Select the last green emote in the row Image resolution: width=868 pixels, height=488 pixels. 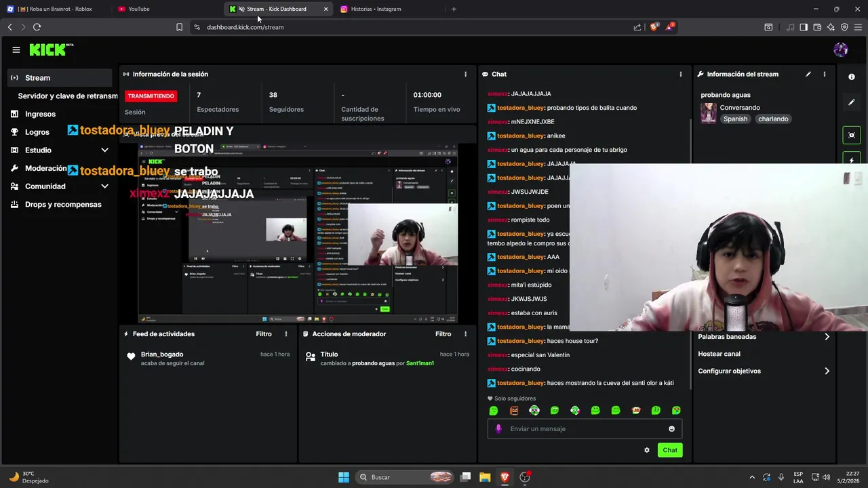pos(676,410)
